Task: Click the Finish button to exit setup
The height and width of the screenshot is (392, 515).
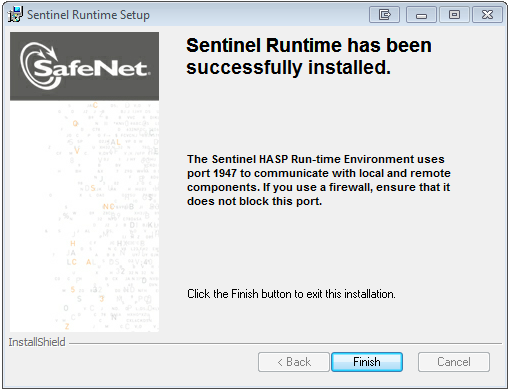Action: [x=367, y=362]
